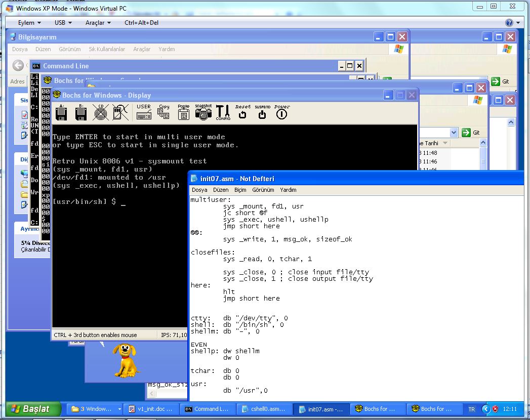The width and height of the screenshot is (530, 420).
Task: Click the 11:48 date entry in list
Action: coord(428,153)
